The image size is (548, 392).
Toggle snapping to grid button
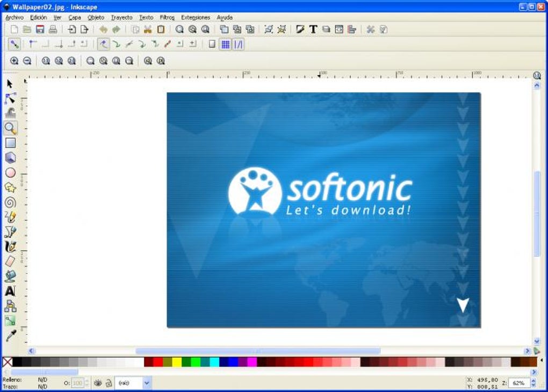pos(226,45)
